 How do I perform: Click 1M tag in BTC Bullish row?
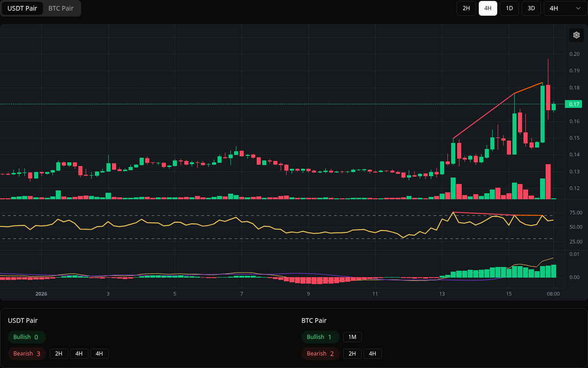(x=352, y=337)
